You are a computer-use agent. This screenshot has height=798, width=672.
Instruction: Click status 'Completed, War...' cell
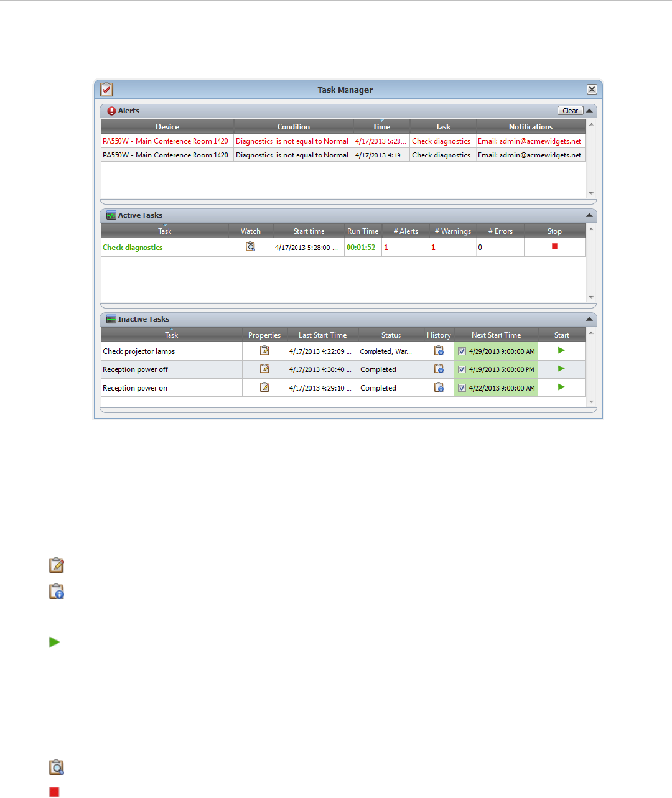[391, 351]
